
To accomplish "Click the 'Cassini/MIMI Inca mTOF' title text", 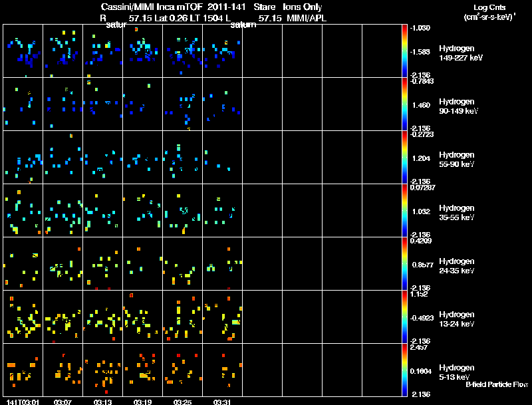I will 152,7.
